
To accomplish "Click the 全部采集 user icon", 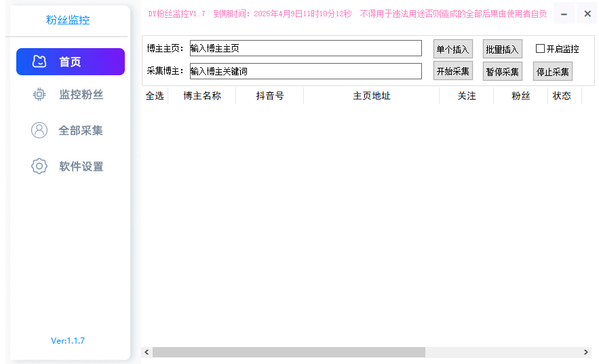I will [39, 130].
